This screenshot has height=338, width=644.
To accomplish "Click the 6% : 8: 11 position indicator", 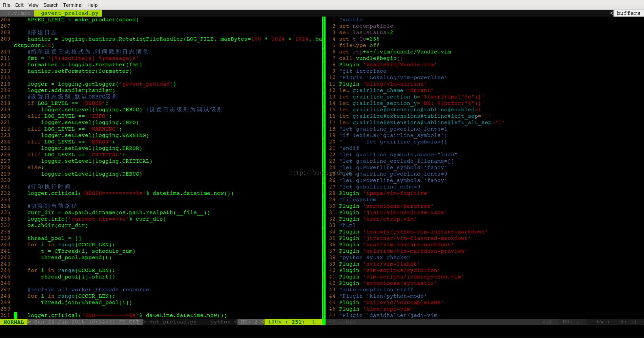I will pos(617,322).
